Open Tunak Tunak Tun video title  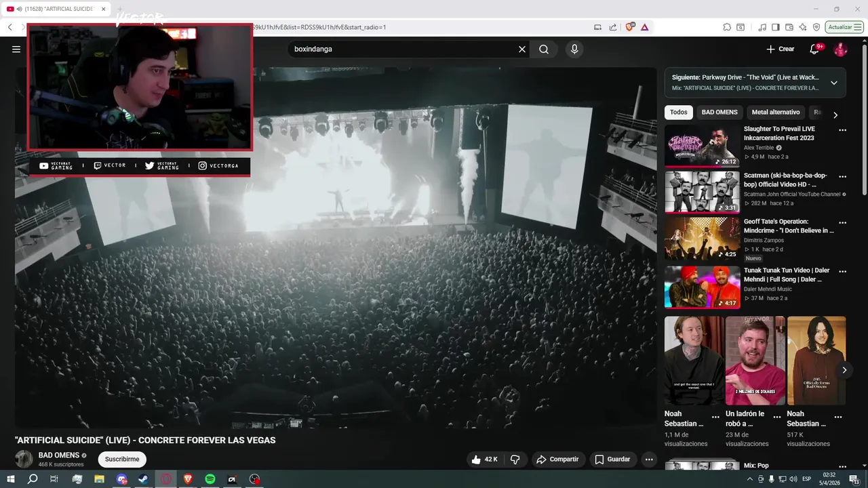click(x=787, y=274)
